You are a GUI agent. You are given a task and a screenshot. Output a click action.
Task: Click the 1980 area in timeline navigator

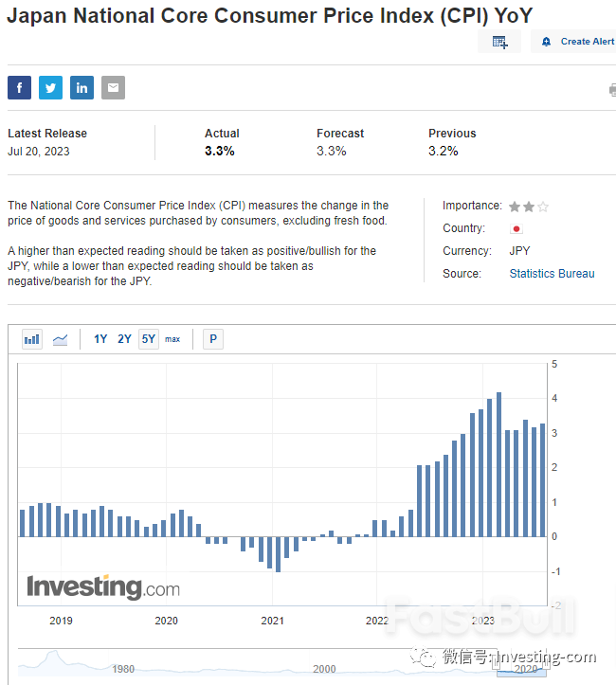click(x=123, y=668)
